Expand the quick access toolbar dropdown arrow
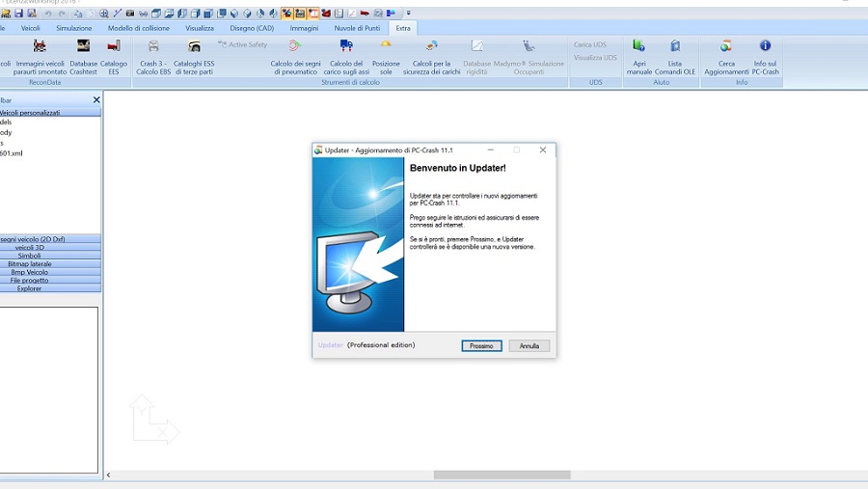This screenshot has width=868, height=489. click(x=409, y=13)
